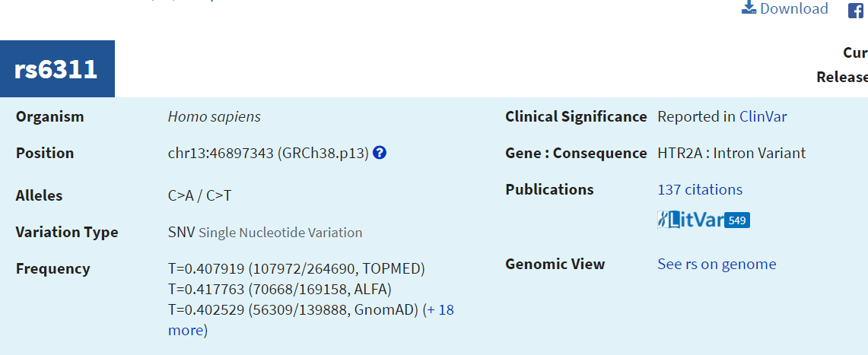Screen dimensions: 868x355
Task: Click the HTR2A : Intron Variant text
Action: click(x=731, y=153)
